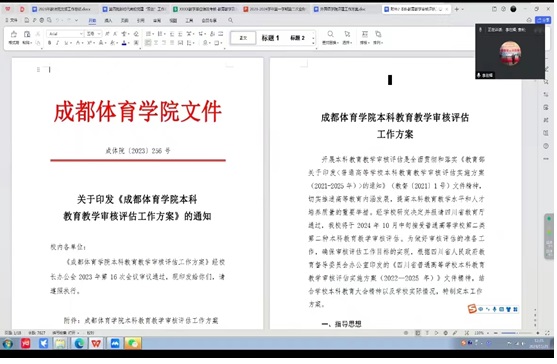Apply the 标题 1 heading style

[x=270, y=38]
